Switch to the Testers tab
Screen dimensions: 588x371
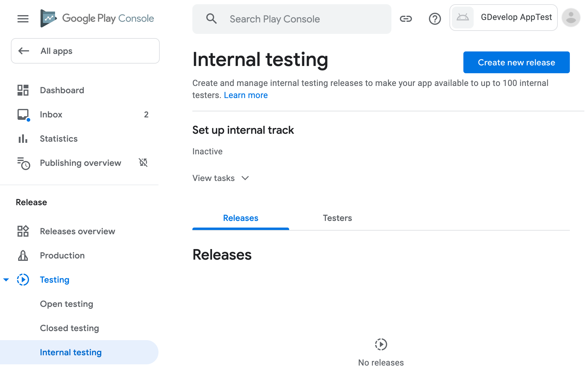(x=337, y=218)
